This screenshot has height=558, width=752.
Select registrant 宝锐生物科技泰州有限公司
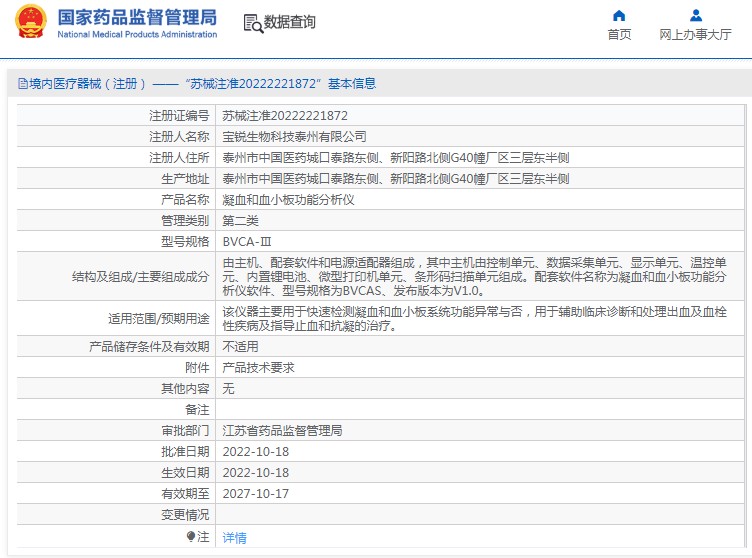[294, 137]
